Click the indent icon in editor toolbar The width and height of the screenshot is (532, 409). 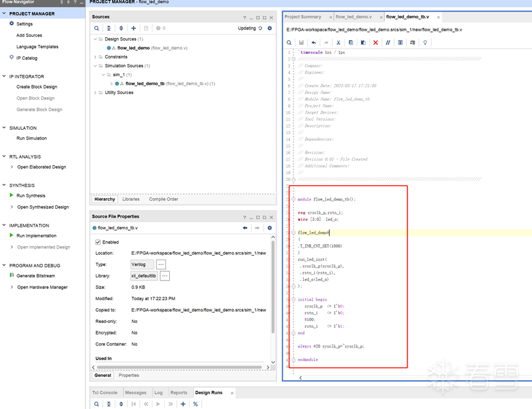(x=413, y=42)
